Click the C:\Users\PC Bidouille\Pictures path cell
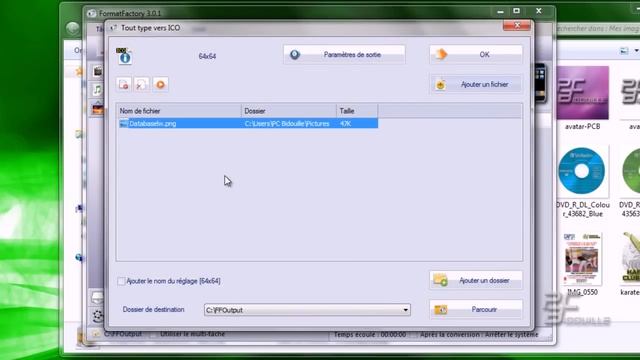The width and height of the screenshot is (640, 360). [x=287, y=124]
